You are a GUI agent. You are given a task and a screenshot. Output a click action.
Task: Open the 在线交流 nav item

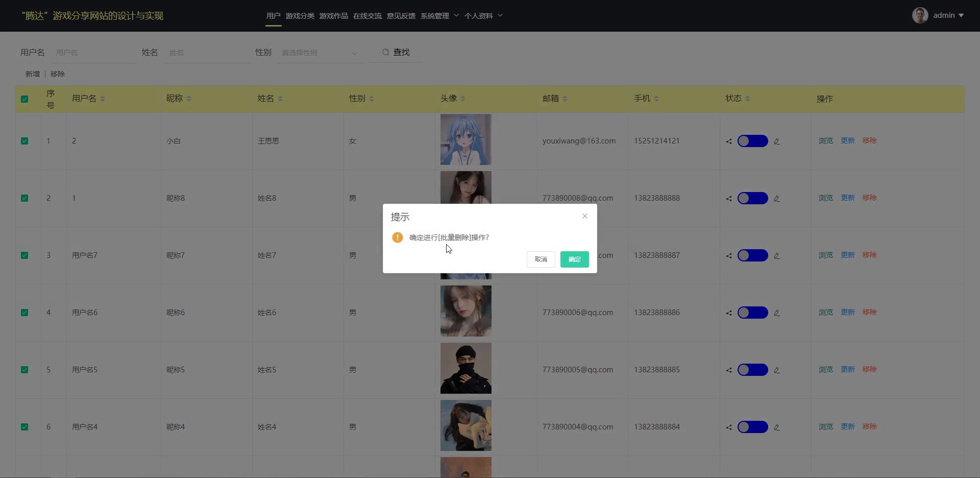pyautogui.click(x=367, y=16)
